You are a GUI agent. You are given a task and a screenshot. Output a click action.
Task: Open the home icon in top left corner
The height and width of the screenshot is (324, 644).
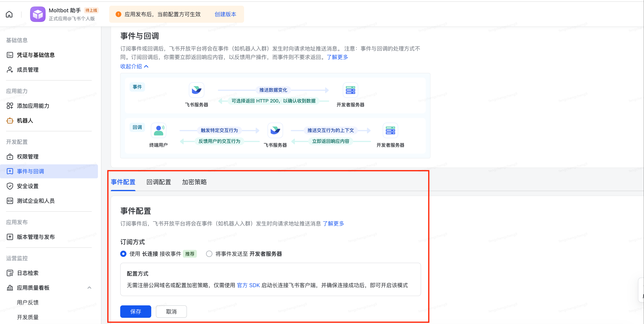click(9, 14)
